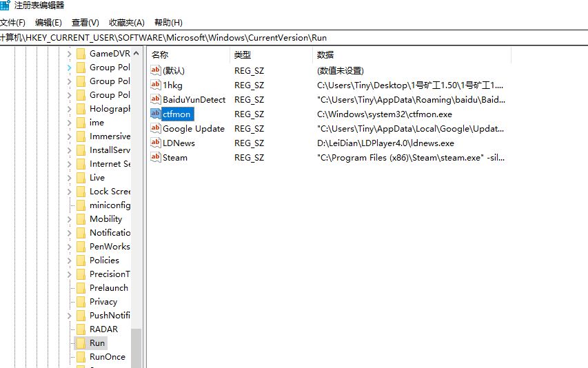Expand the Mobility key chevron
The image size is (588, 368).
click(70, 219)
